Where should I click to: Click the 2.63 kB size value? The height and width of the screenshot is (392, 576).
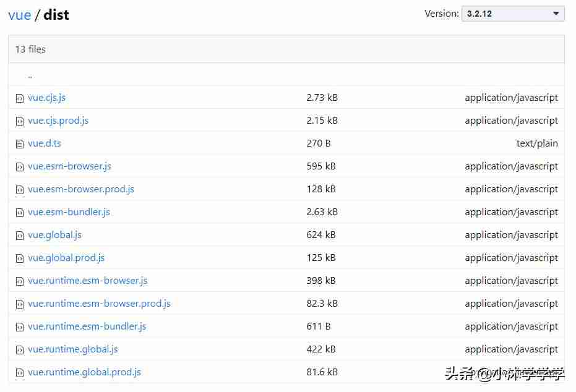pos(322,212)
